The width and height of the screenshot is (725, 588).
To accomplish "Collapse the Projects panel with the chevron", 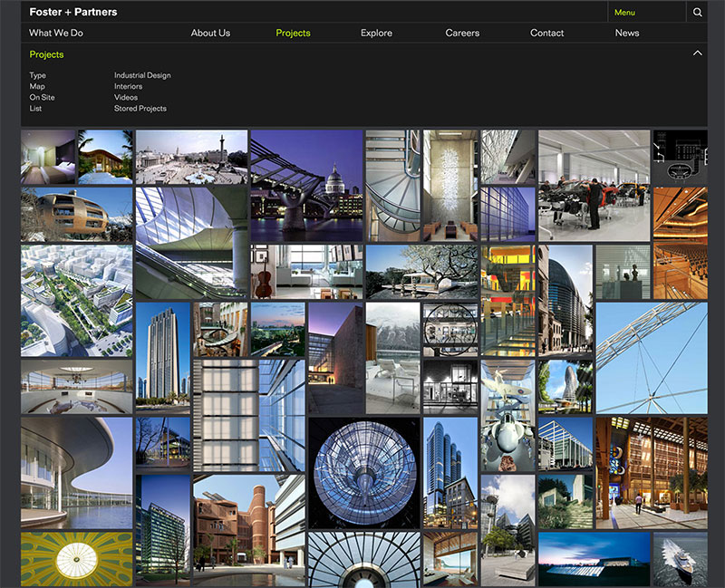I will click(697, 53).
